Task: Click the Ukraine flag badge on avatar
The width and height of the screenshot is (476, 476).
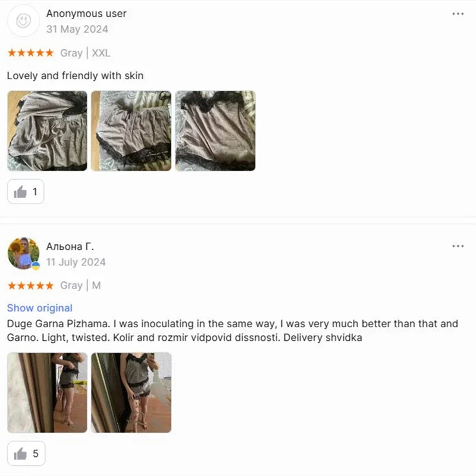Action: [x=36, y=265]
